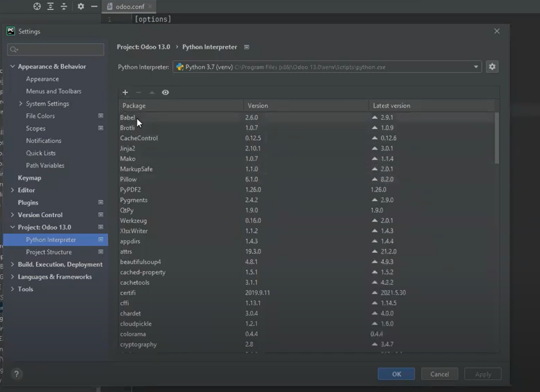The height and width of the screenshot is (392, 540).
Task: Click the upgrade arrow next to Babel 2.9.1
Action: pos(374,118)
